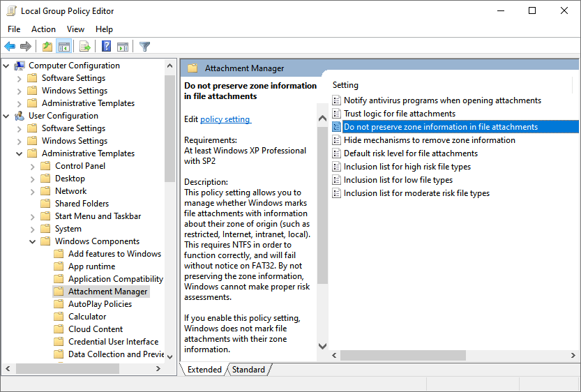Open the View menu
581x392 pixels.
click(75, 29)
